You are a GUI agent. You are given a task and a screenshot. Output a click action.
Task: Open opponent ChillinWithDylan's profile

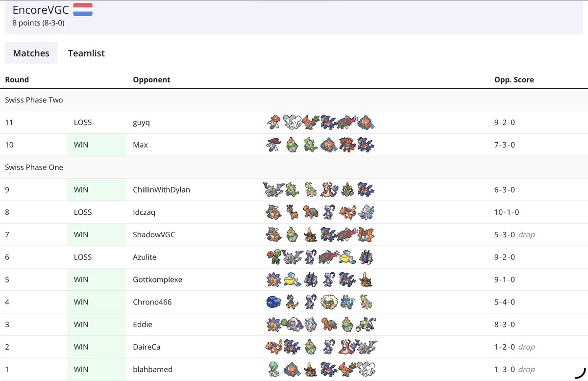point(162,190)
